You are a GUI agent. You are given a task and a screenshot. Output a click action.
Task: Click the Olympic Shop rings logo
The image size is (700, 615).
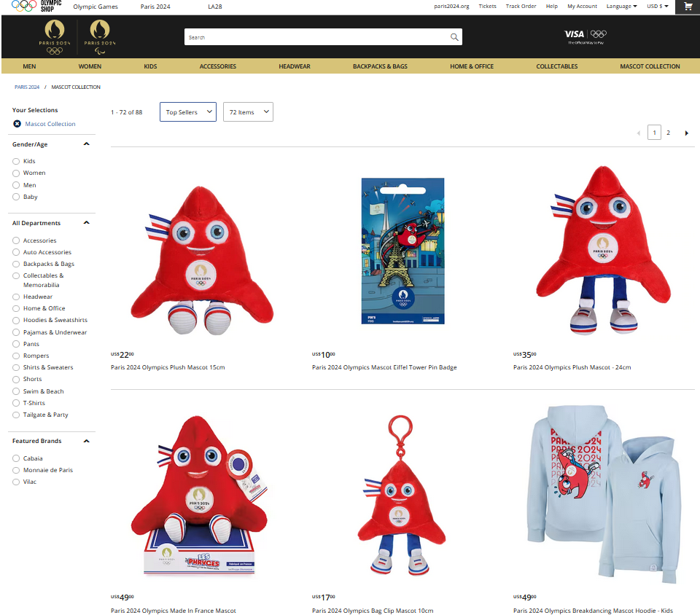pyautogui.click(x=36, y=6)
